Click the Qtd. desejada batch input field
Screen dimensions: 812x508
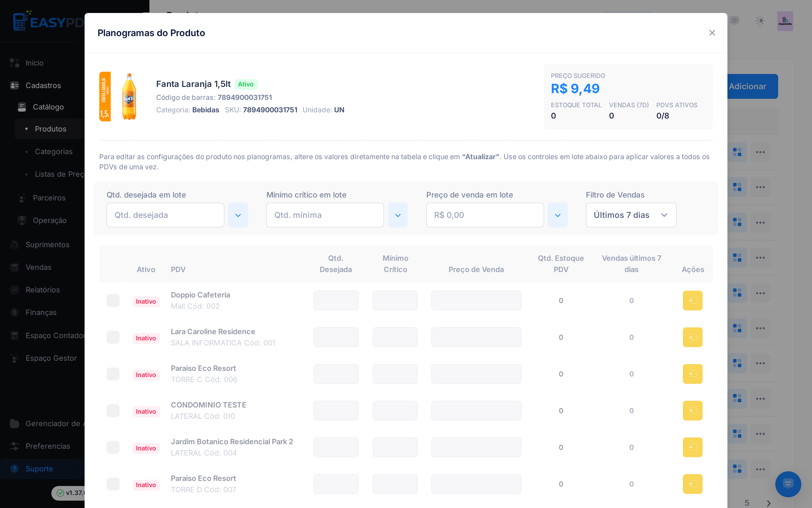point(166,215)
